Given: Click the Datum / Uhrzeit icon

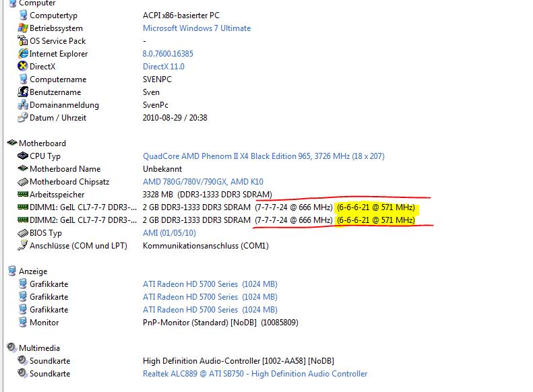Looking at the screenshot, I should click(22, 117).
